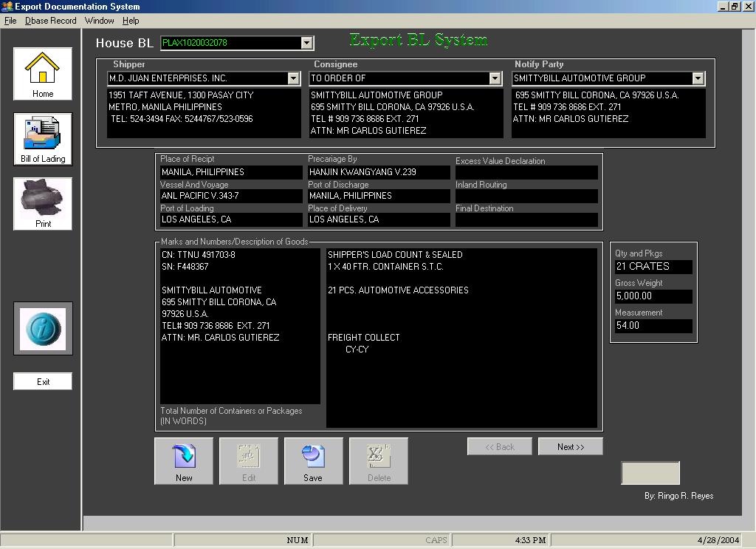The height and width of the screenshot is (549, 756).
Task: Save the record with Save icon
Action: [x=313, y=461]
